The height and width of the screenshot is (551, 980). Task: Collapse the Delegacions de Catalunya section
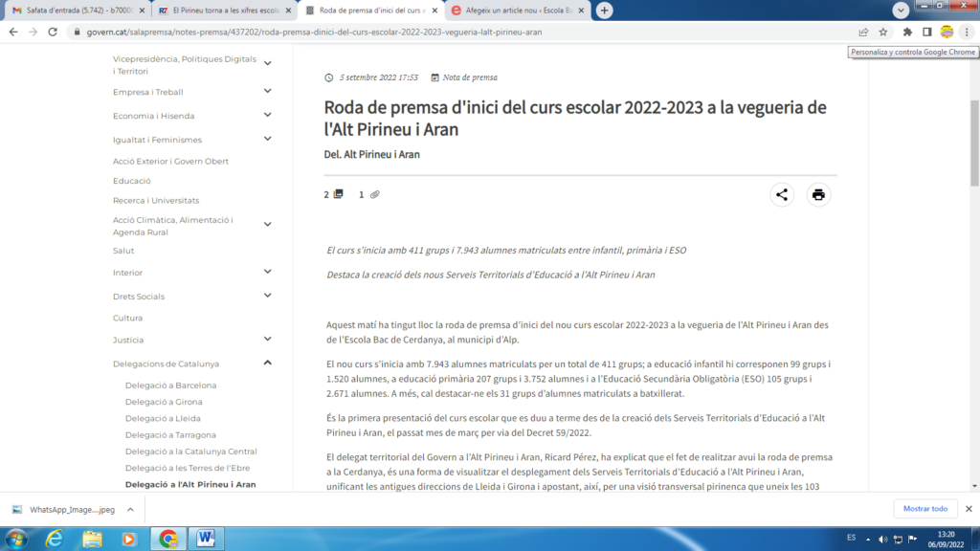click(268, 364)
